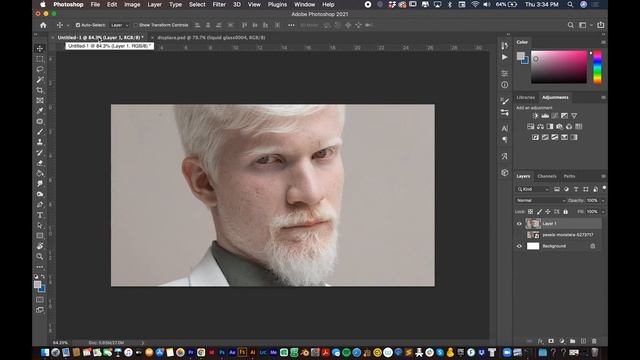
Task: Select the Type tool
Action: coord(40,215)
